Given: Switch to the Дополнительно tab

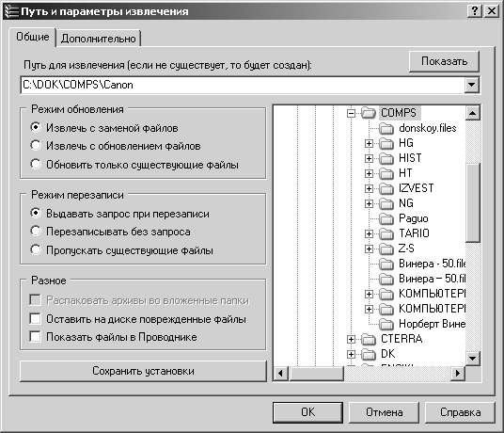Looking at the screenshot, I should 99,39.
